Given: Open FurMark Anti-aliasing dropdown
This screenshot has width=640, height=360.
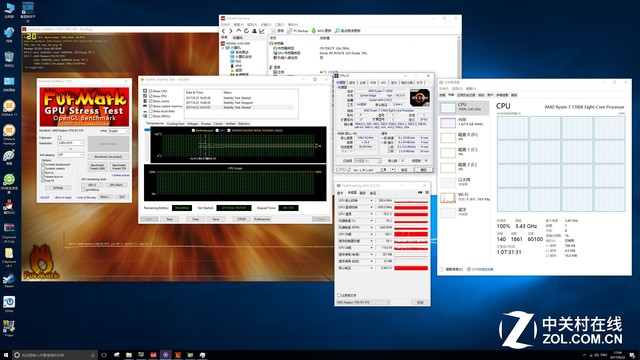Looking at the screenshot, I should 71,155.
